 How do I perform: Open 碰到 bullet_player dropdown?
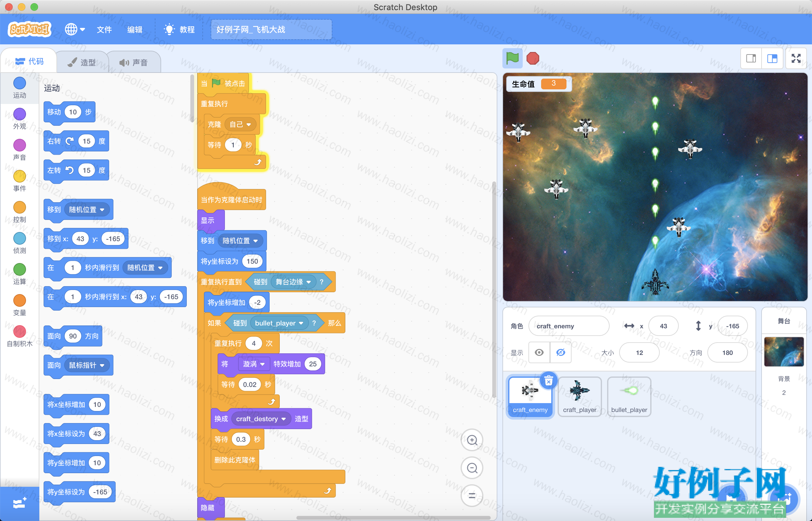(279, 323)
